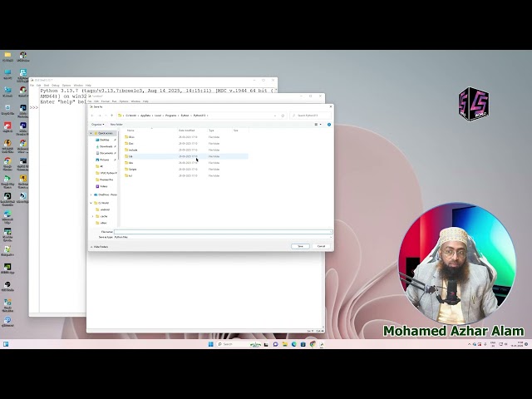Click the Help question mark icon
Screen dimensions: 532x399
pyautogui.click(x=328, y=124)
